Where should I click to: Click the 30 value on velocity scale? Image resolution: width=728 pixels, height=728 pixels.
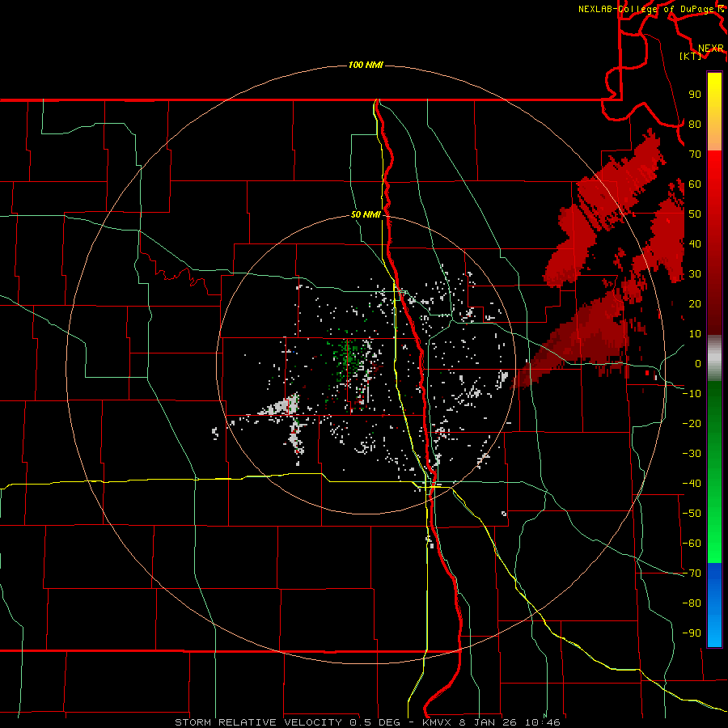[695, 274]
